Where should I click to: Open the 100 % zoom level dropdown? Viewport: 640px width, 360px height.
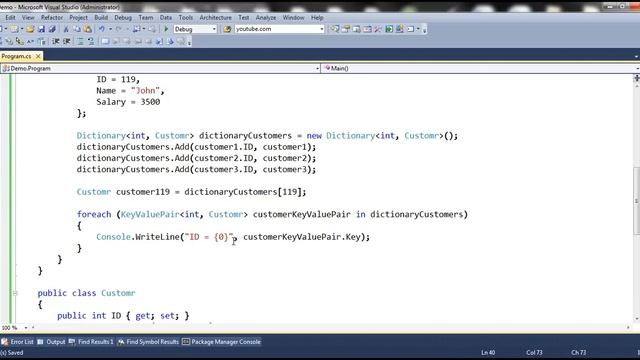pyautogui.click(x=26, y=328)
